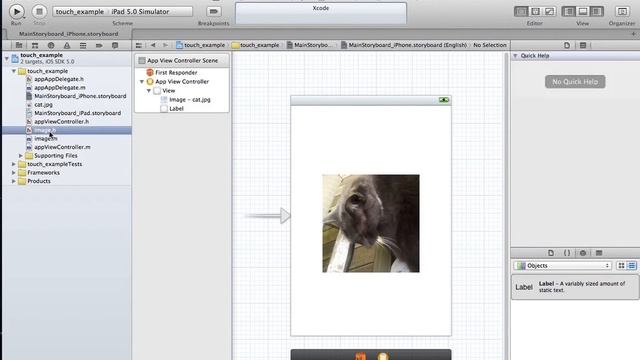Viewport: 640px width, 360px height.
Task: Show the Code Snippet library
Action: click(567, 253)
